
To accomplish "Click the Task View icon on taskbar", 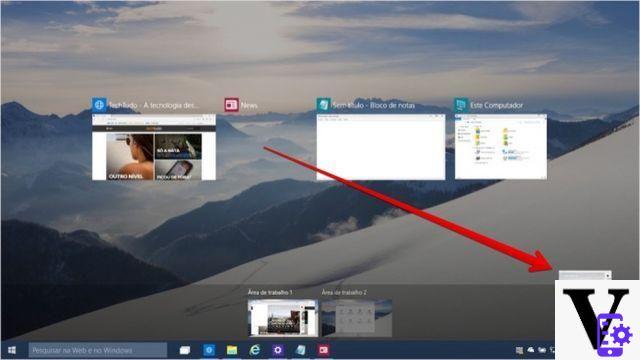I will (x=185, y=350).
